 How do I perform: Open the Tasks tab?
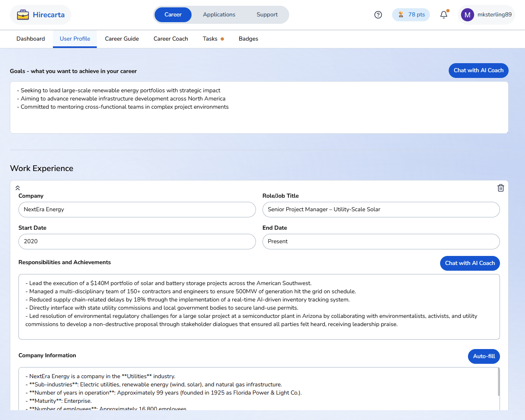[x=210, y=39]
